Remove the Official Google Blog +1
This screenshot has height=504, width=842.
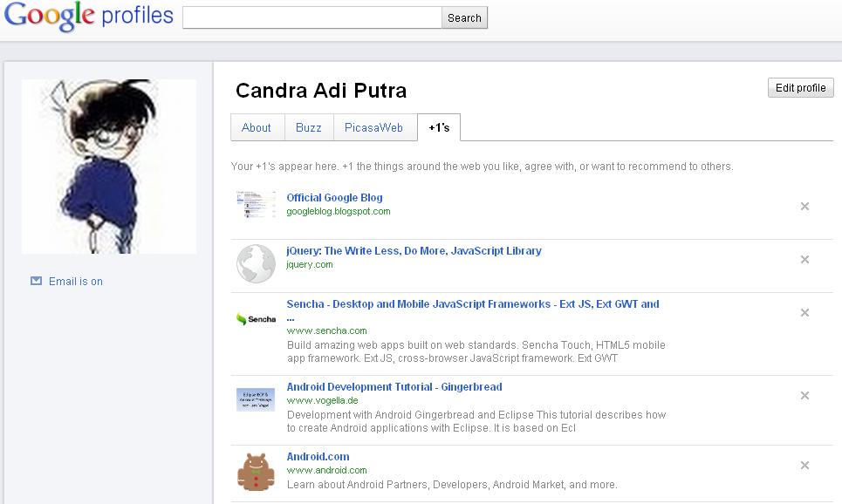804,207
